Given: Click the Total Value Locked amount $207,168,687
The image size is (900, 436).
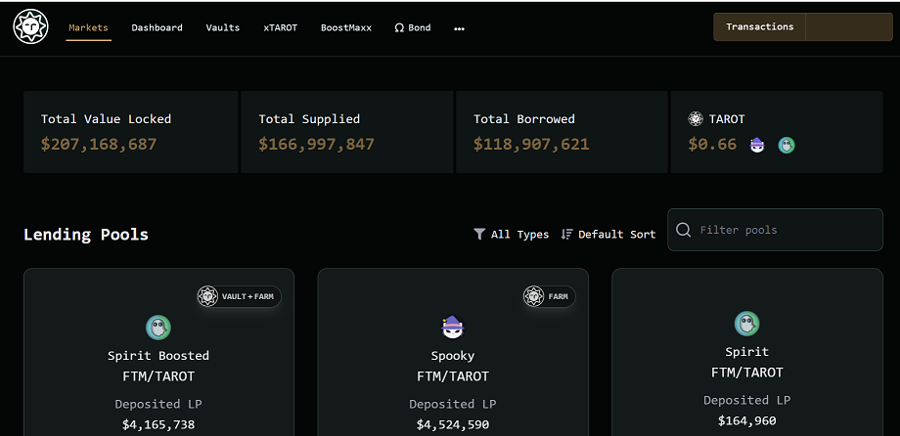Looking at the screenshot, I should pos(99,144).
